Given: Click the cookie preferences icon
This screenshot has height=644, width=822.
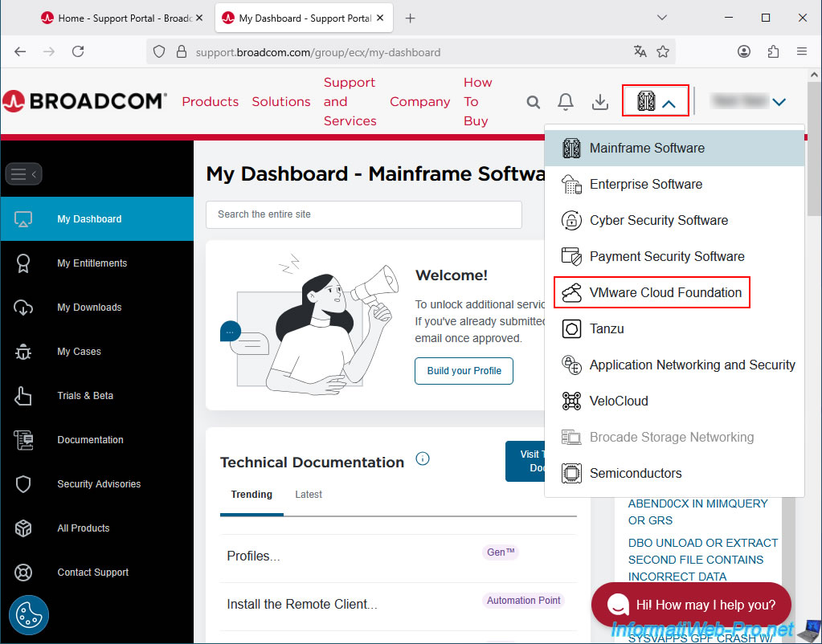Looking at the screenshot, I should [x=29, y=616].
